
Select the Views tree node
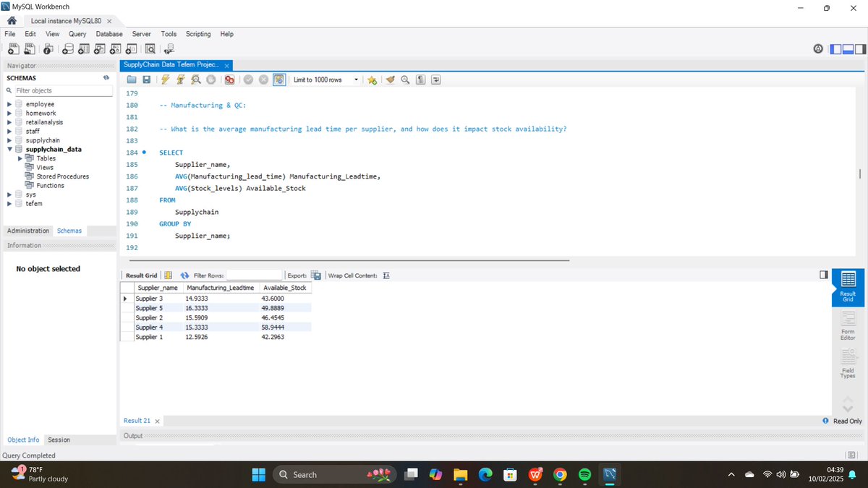(45, 167)
